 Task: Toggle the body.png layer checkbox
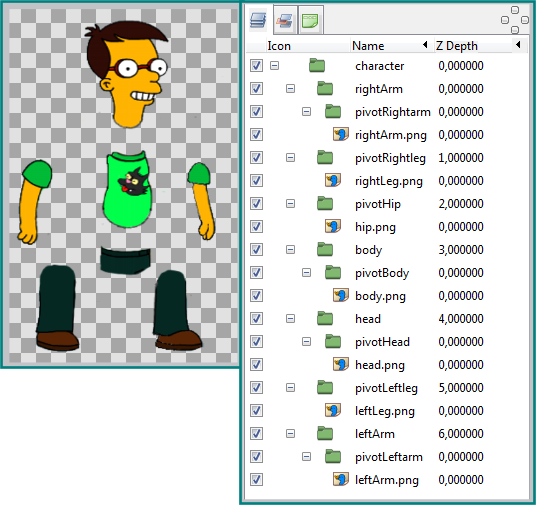(x=256, y=295)
